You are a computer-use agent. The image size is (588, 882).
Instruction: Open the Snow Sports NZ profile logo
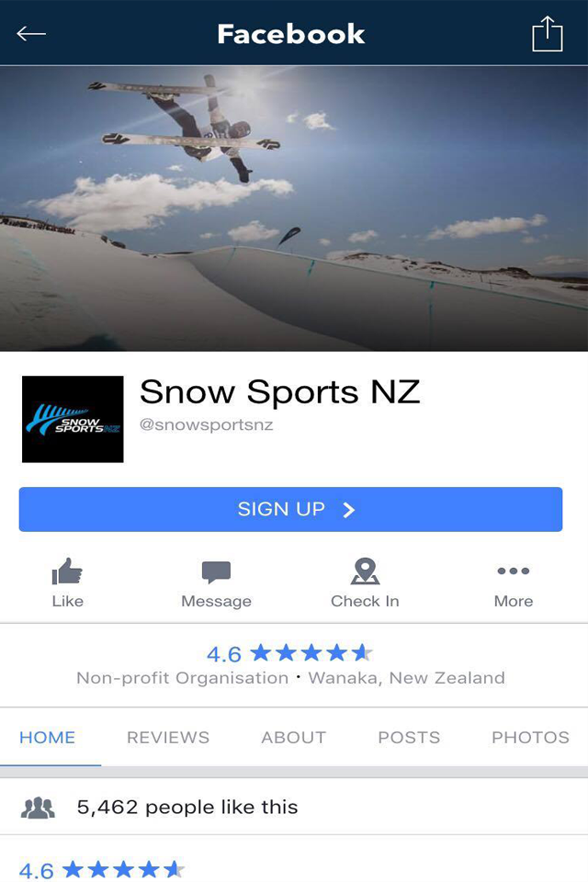pyautogui.click(x=73, y=419)
